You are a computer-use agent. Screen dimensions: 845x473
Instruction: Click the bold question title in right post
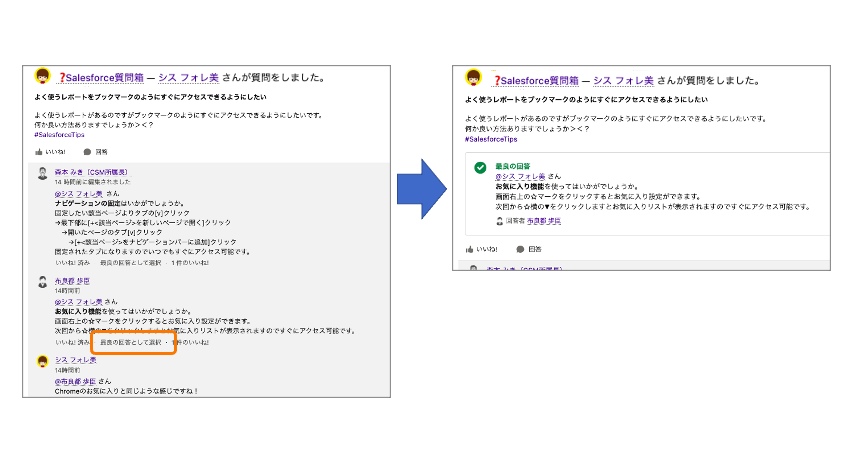click(x=586, y=100)
